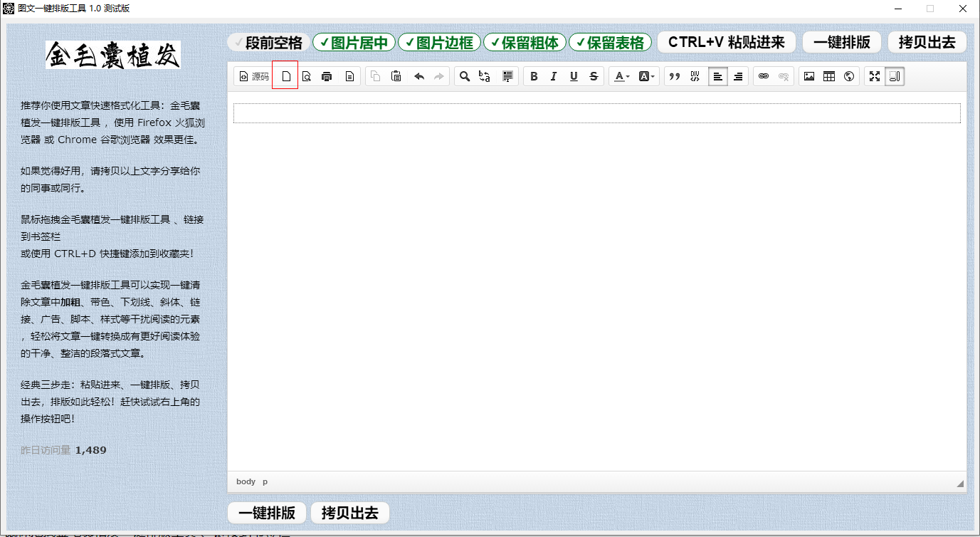Open Find with the magnifier icon
Image resolution: width=980 pixels, height=537 pixels.
pyautogui.click(x=465, y=76)
